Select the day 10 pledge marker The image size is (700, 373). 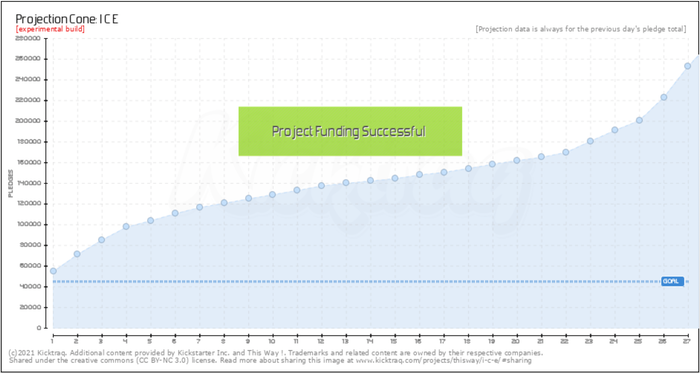tap(272, 195)
